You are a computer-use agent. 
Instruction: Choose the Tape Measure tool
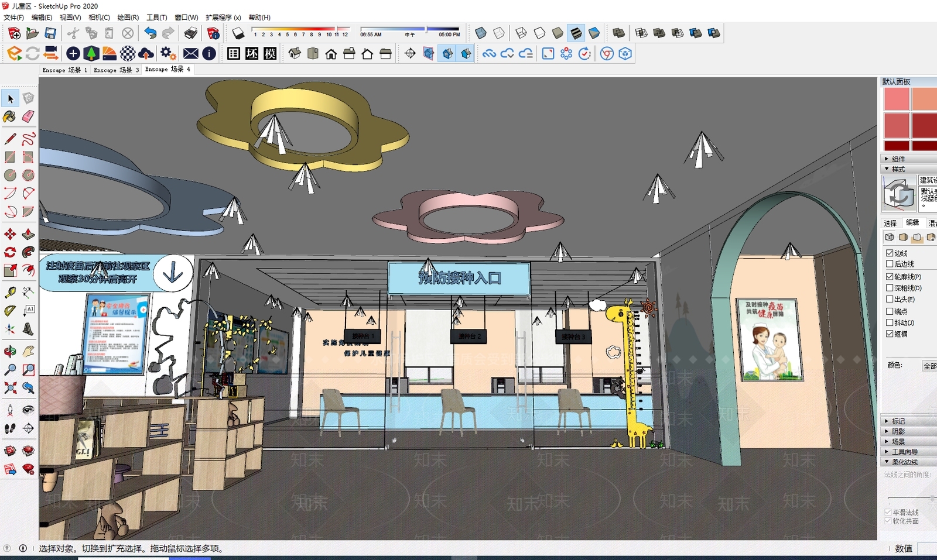(10, 292)
